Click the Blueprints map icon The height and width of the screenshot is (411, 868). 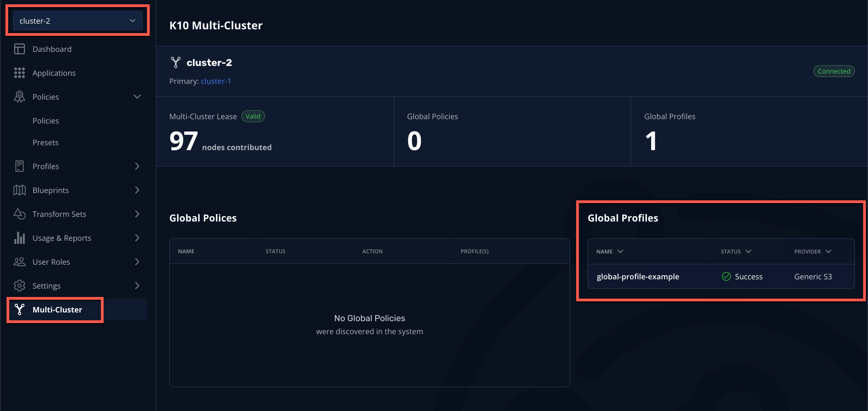coord(19,190)
